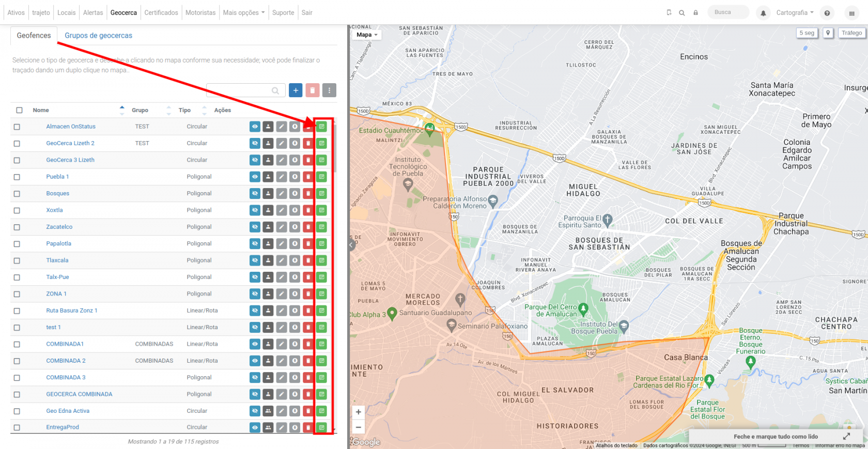Click the 5 seg refresh interval button
The image size is (868, 449).
point(807,33)
